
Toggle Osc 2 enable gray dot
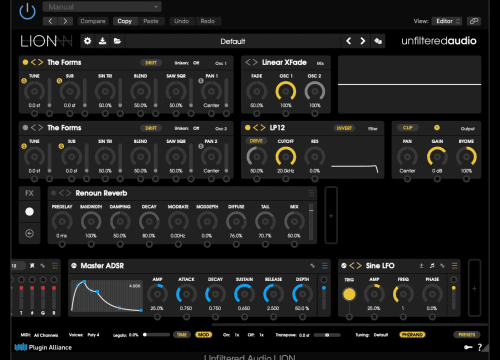pos(25,128)
